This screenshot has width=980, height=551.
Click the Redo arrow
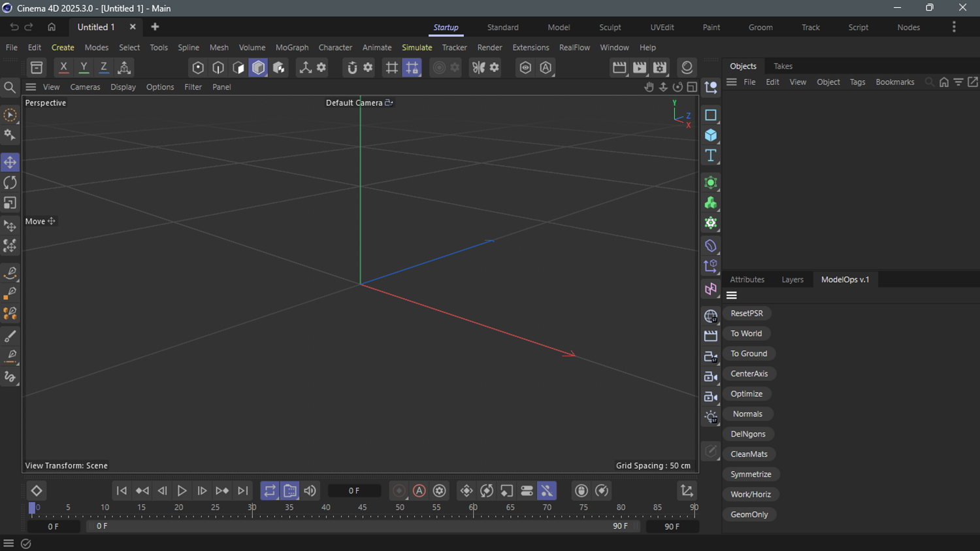tap(29, 27)
